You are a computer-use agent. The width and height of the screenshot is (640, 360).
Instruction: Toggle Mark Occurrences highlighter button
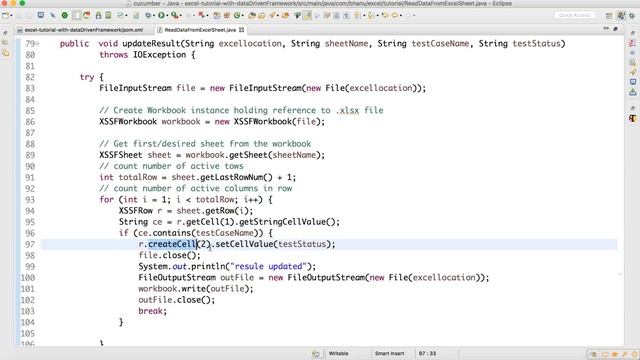pos(307,15)
